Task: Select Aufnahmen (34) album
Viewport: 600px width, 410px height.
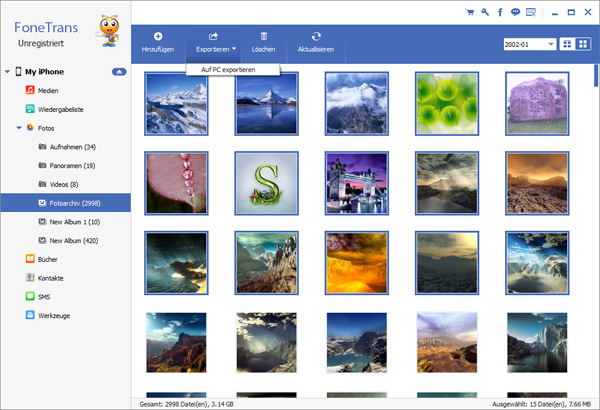Action: click(73, 147)
